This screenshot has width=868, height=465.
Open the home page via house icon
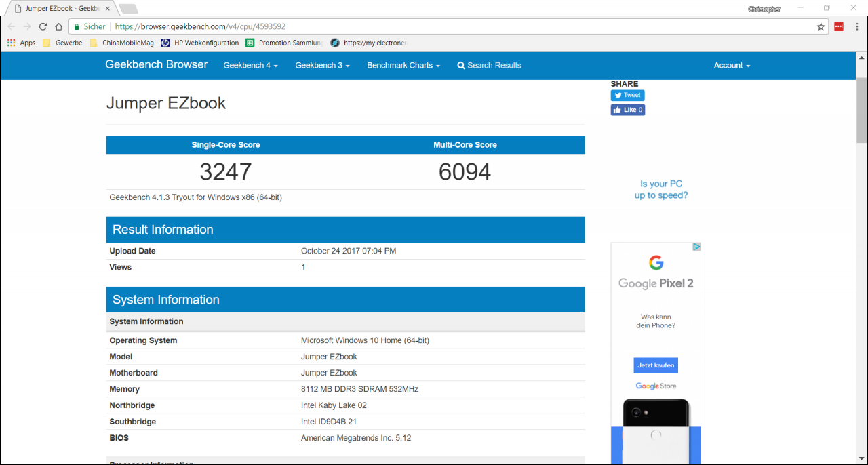(59, 26)
